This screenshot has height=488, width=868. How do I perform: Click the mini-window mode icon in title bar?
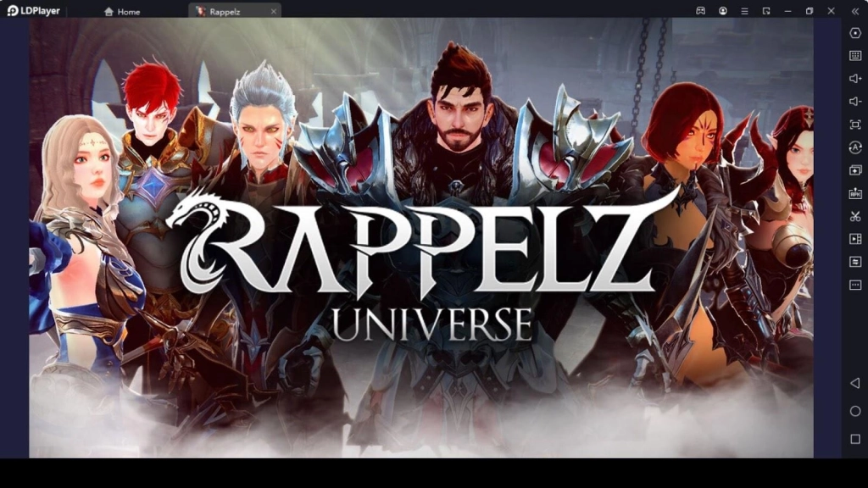coord(766,11)
